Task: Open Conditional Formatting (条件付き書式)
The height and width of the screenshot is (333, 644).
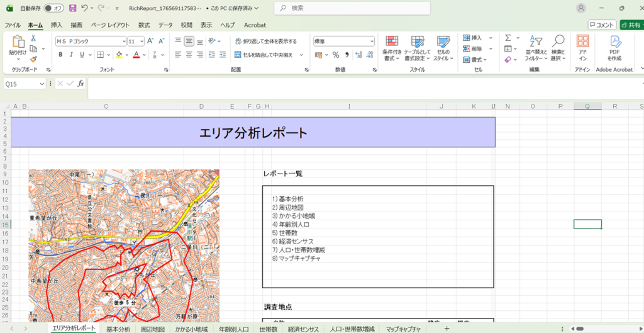Action: 392,48
